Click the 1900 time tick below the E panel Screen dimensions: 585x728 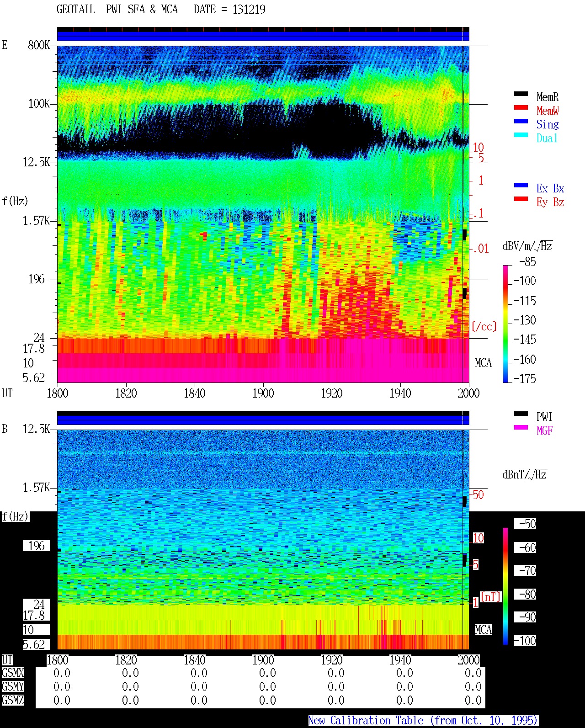tap(263, 393)
